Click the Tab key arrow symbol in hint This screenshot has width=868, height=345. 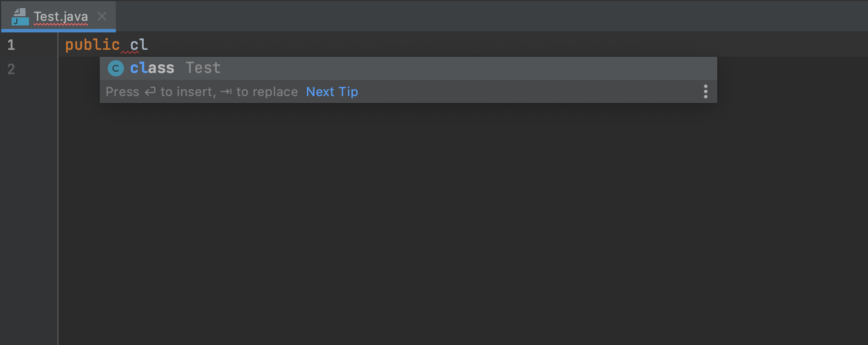coord(226,92)
